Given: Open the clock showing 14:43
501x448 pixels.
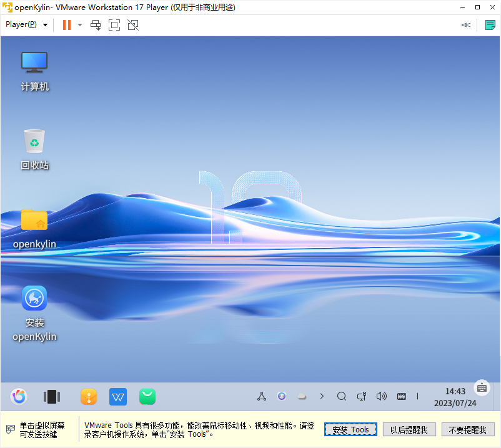Looking at the screenshot, I should click(455, 391).
